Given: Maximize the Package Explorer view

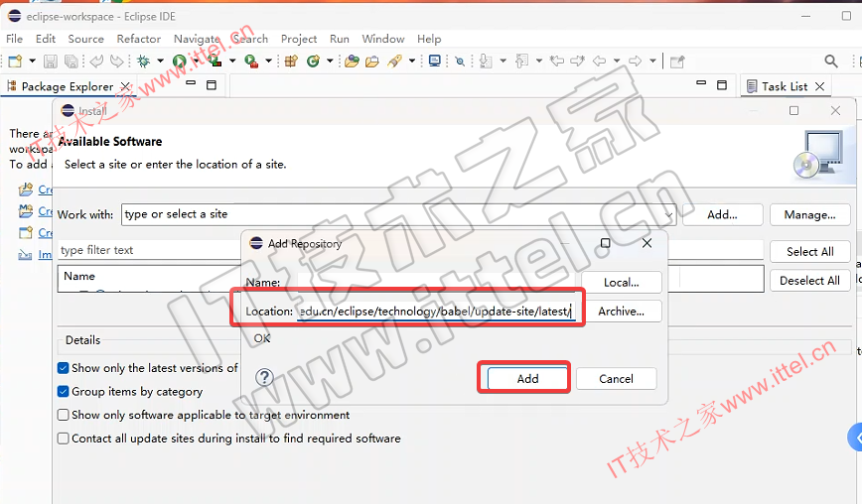Looking at the screenshot, I should [x=212, y=85].
